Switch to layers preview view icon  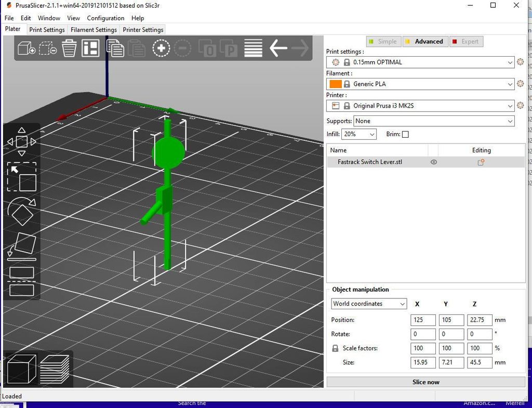[x=55, y=368]
